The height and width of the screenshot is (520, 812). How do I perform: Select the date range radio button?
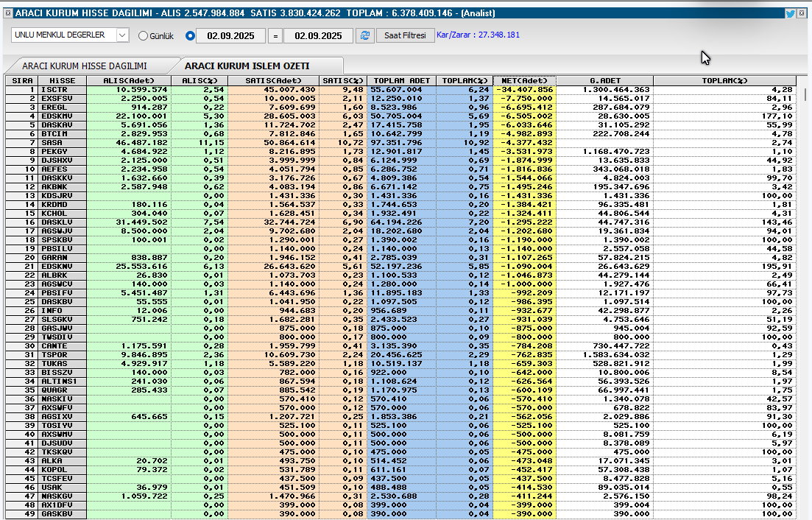(190, 36)
